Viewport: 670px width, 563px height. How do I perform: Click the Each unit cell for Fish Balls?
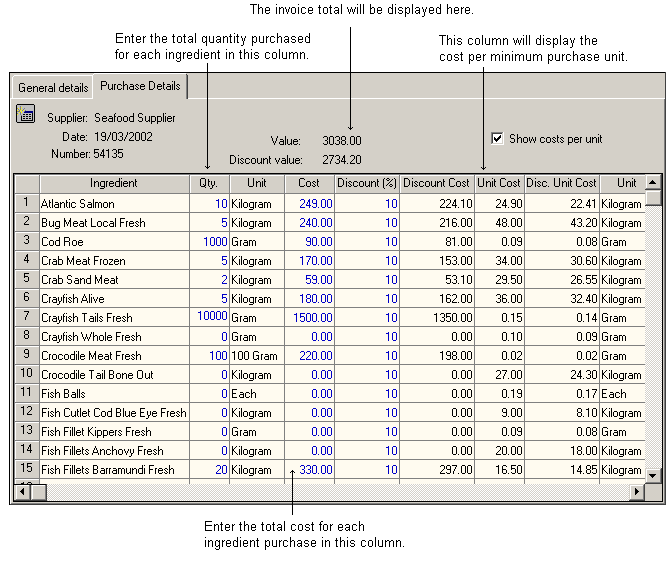[x=257, y=394]
